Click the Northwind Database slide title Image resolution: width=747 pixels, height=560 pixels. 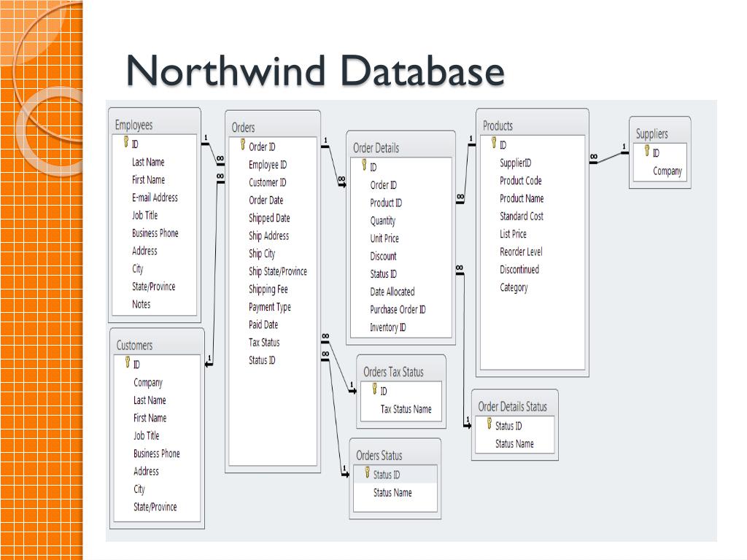coord(315,71)
